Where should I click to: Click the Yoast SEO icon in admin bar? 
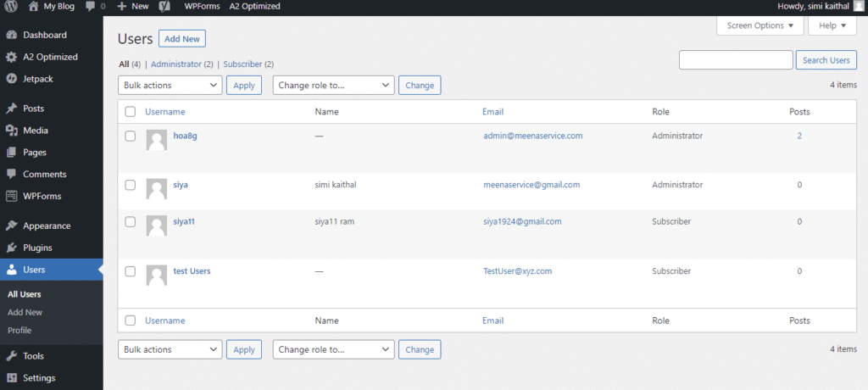[x=165, y=6]
